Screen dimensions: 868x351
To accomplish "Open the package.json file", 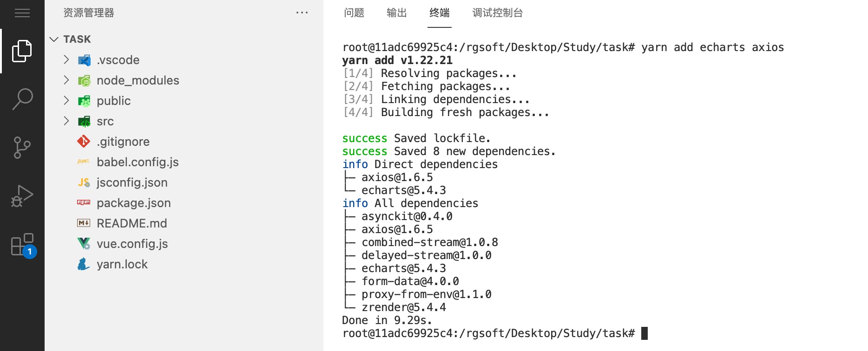I will tap(133, 203).
